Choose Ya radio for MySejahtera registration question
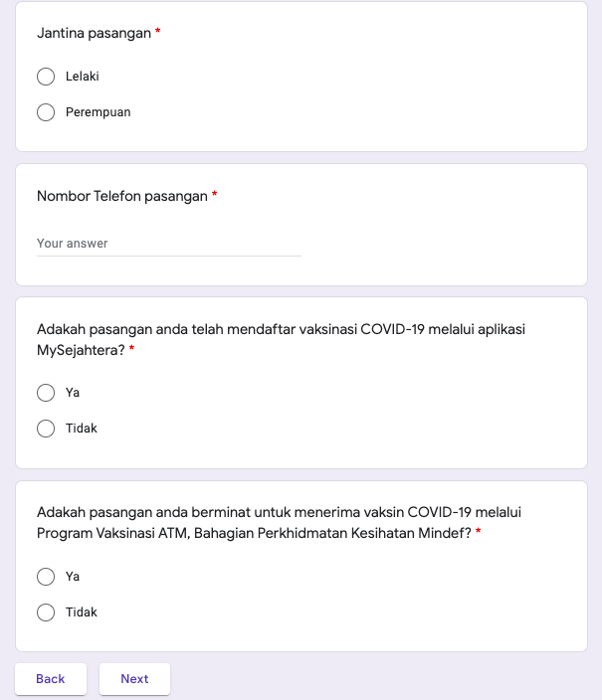 (46, 393)
